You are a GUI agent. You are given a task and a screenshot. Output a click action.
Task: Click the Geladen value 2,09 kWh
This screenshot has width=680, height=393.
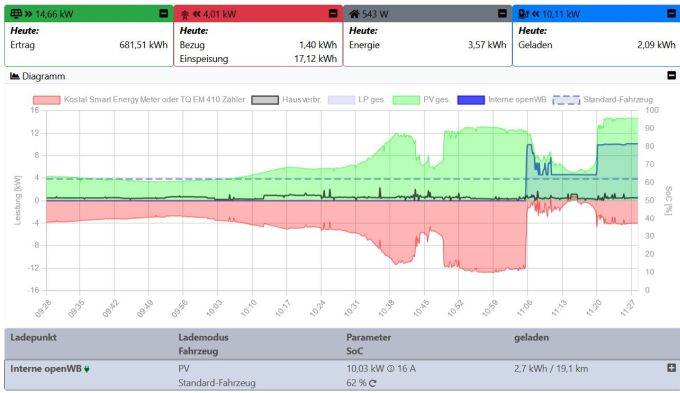click(656, 45)
